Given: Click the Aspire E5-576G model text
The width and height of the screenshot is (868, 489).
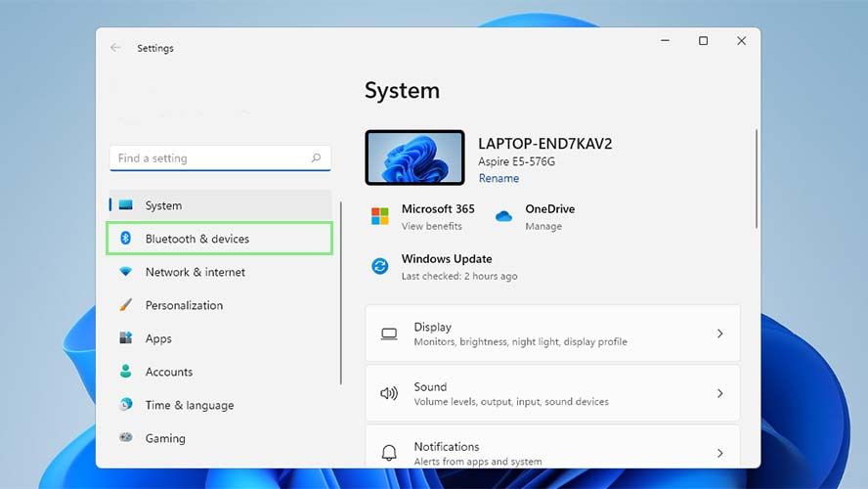Looking at the screenshot, I should [516, 161].
